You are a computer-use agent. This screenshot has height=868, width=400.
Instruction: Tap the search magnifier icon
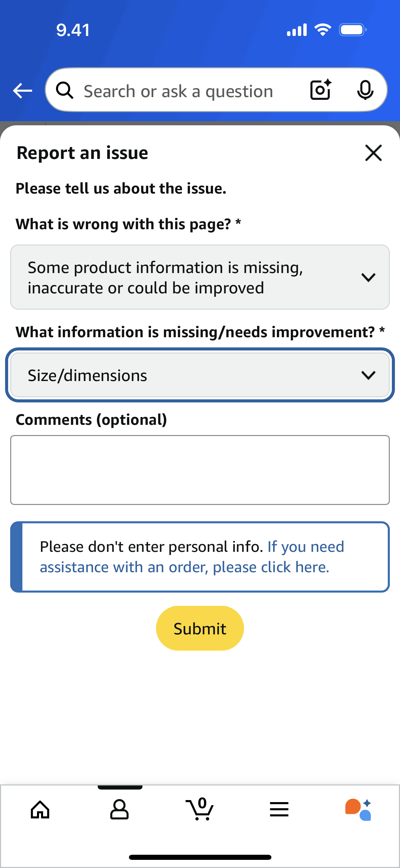tap(64, 91)
